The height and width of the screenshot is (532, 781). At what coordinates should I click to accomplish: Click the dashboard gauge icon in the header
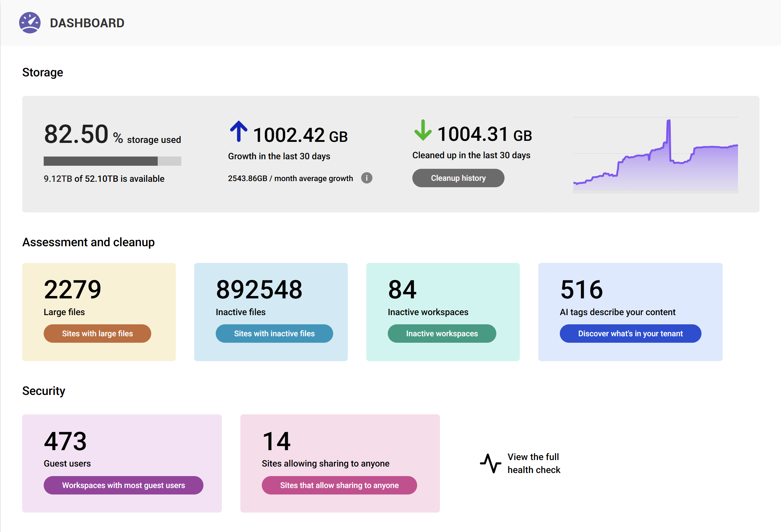coord(30,23)
